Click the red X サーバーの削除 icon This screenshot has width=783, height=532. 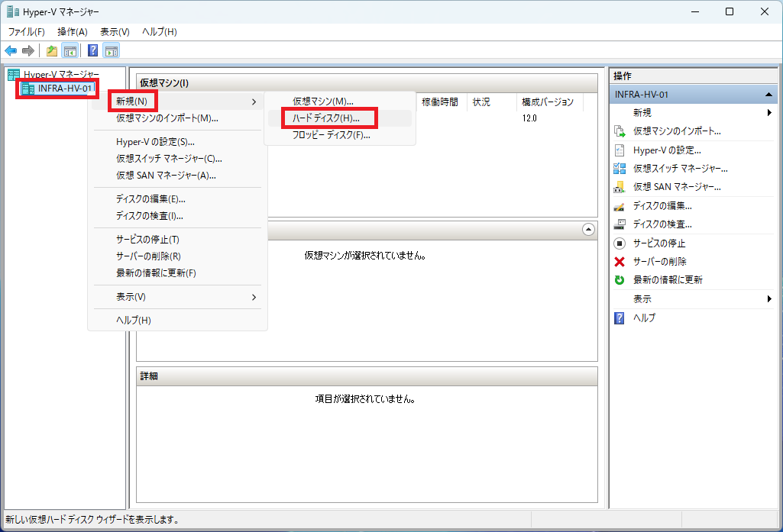(x=620, y=262)
